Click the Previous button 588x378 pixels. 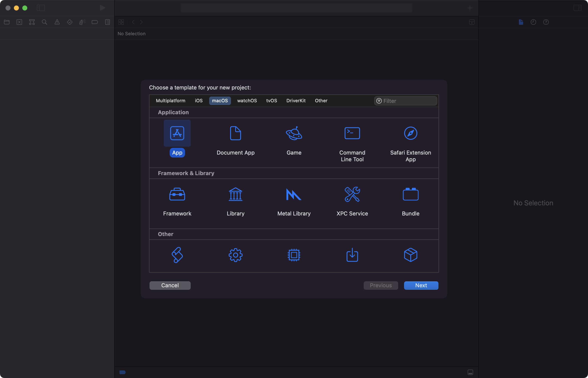point(381,285)
